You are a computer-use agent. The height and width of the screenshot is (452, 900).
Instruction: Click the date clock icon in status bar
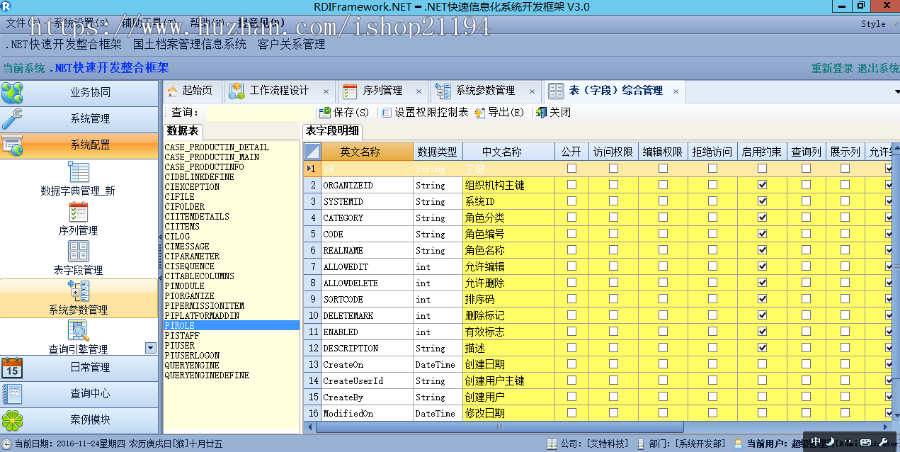6,443
